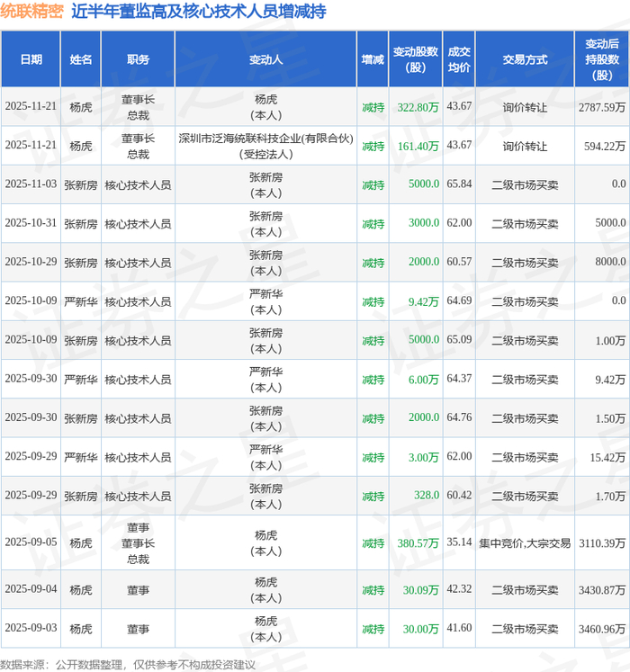Select the 交易方式 column header
This screenshot has width=630, height=672.
[x=525, y=59]
